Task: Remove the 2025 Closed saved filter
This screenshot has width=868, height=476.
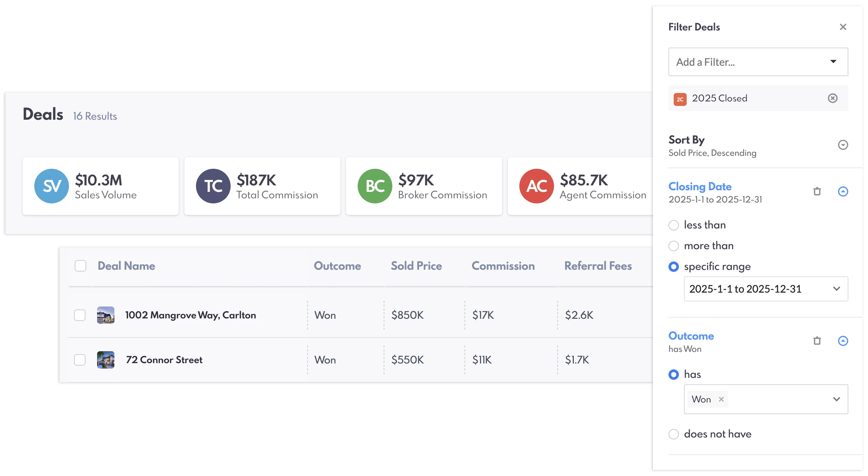Action: pos(832,98)
